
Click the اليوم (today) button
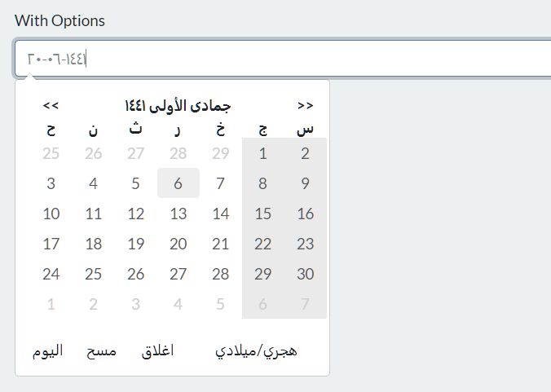[48, 351]
